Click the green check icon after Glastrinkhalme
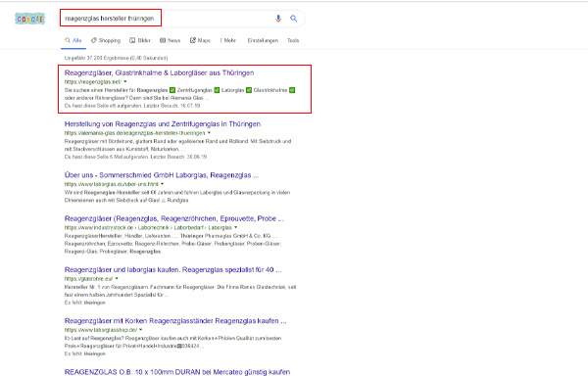Viewport: 588px width, 376px height. (x=292, y=90)
